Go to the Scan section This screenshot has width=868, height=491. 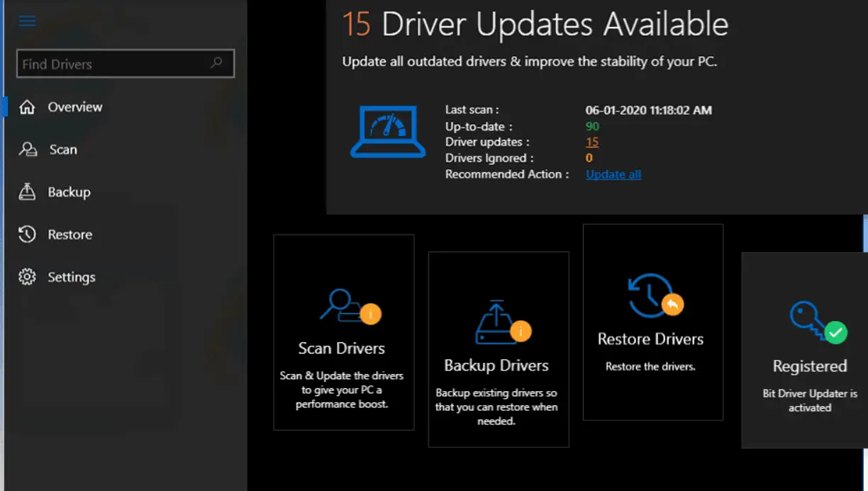63,149
